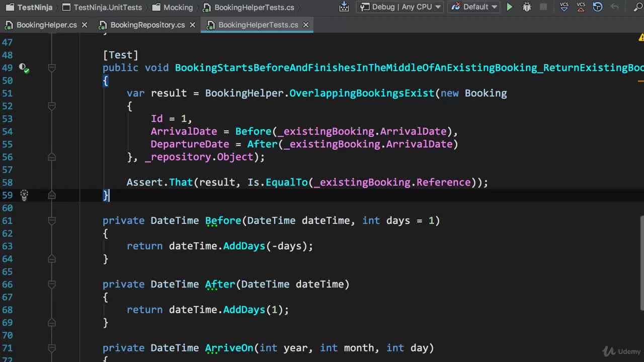Click the greyed-out revert arrow icon
Image resolution: width=644 pixels, height=362 pixels.
coord(614,7)
